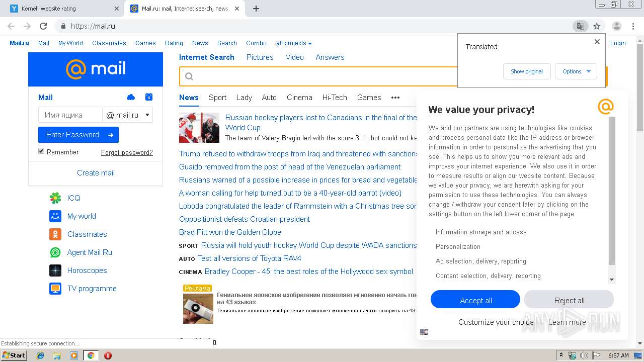Image resolution: width=644 pixels, height=362 pixels.
Task: Open Windows Explorer folder in taskbar
Action: pos(57,355)
